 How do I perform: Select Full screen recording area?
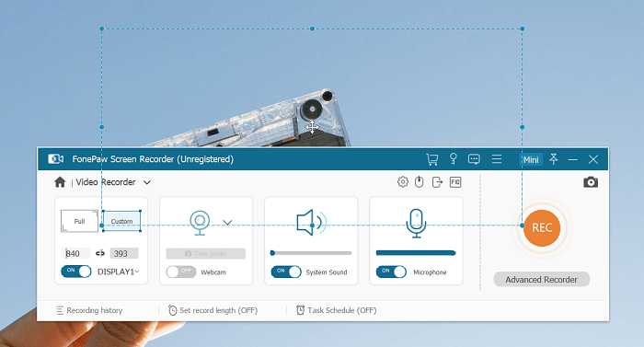pyautogui.click(x=79, y=221)
